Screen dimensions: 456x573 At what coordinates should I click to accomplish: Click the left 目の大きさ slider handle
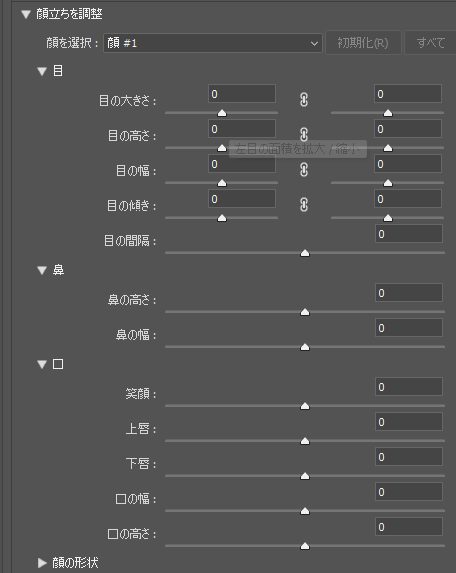click(x=222, y=113)
